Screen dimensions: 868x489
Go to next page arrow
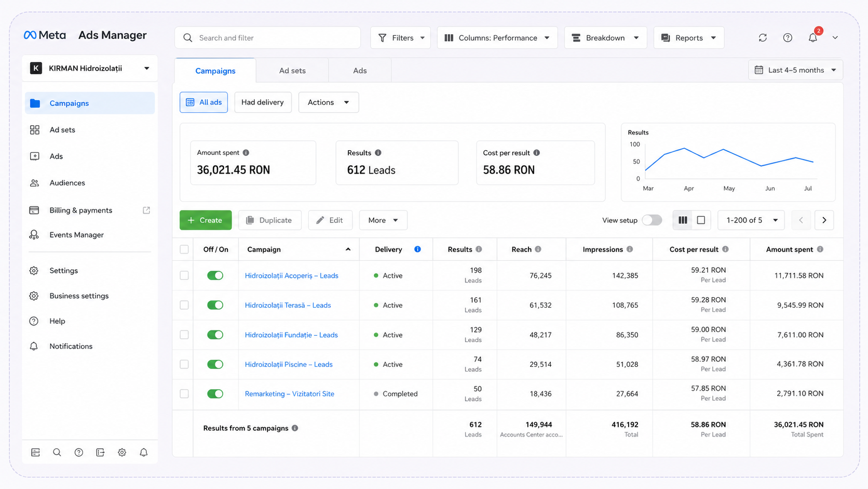point(824,220)
